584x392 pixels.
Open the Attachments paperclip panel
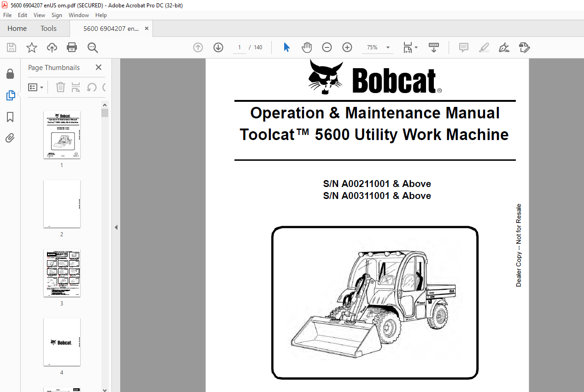(x=10, y=138)
